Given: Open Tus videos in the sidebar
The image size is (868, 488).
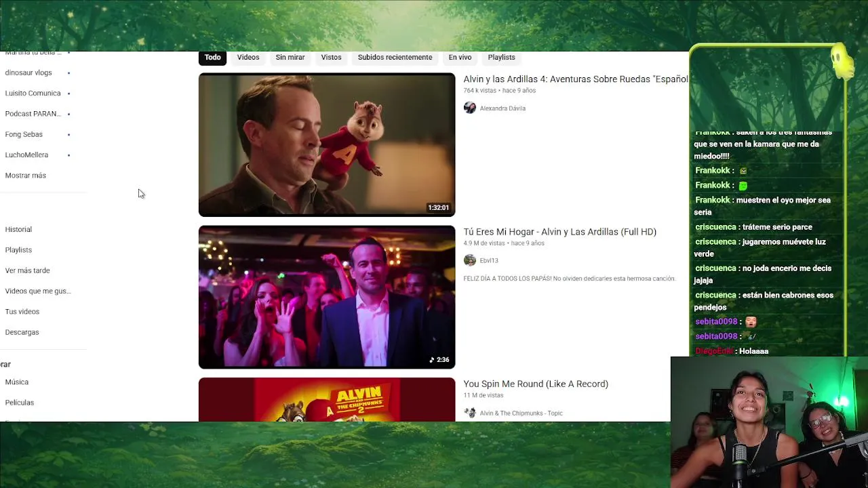Looking at the screenshot, I should coord(22,312).
